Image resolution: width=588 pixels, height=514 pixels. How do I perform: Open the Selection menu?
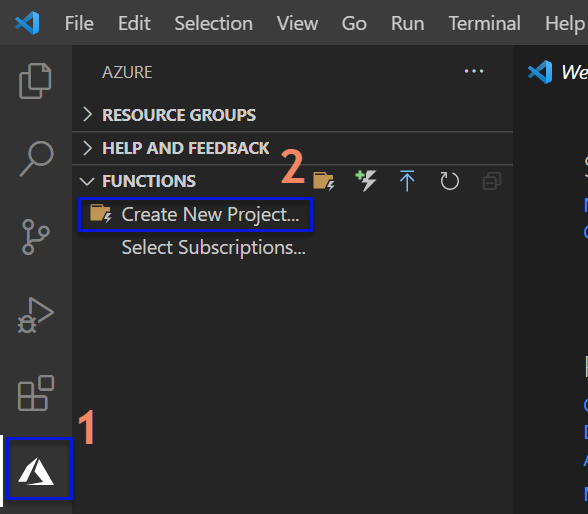pyautogui.click(x=214, y=23)
